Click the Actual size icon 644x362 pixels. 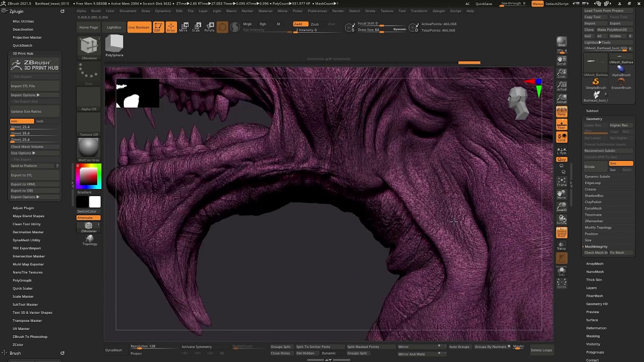pyautogui.click(x=561, y=86)
